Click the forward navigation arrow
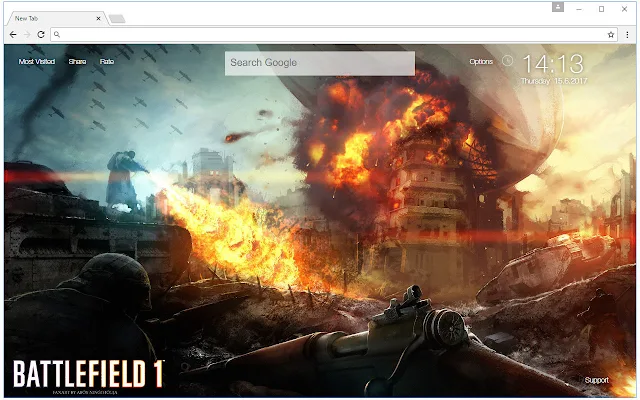The width and height of the screenshot is (640, 400). (27, 35)
